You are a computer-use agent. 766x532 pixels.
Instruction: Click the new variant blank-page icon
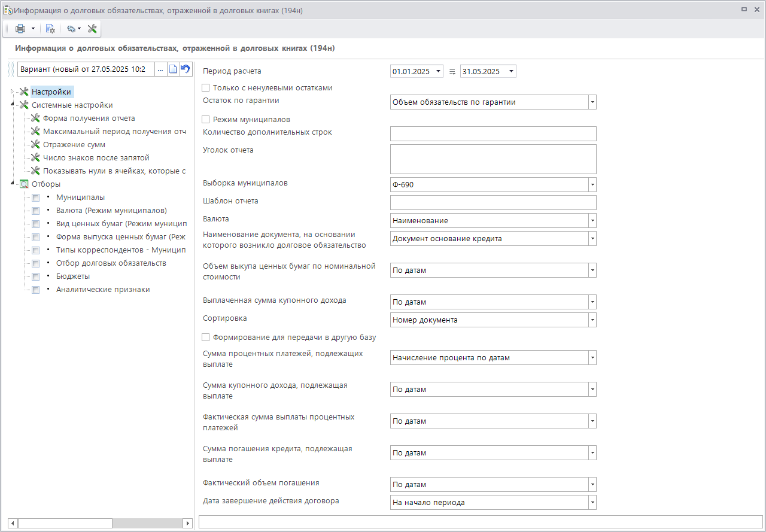coord(173,69)
